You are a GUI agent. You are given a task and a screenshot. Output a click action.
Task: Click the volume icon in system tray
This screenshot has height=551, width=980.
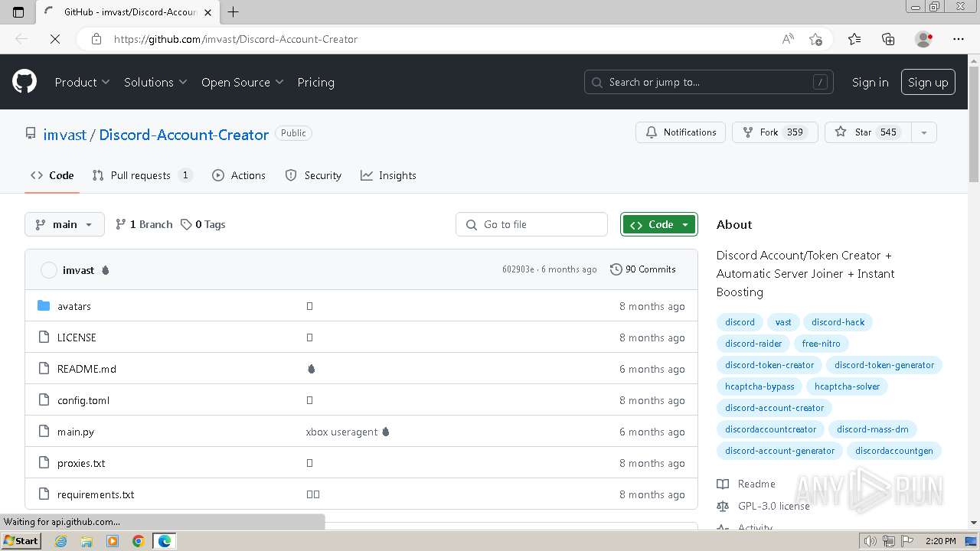click(870, 541)
